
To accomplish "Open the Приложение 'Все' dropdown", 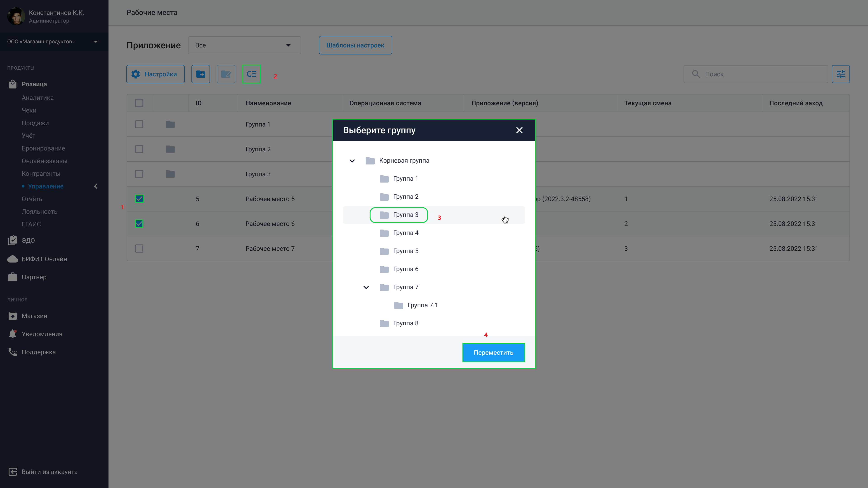I will (x=244, y=45).
